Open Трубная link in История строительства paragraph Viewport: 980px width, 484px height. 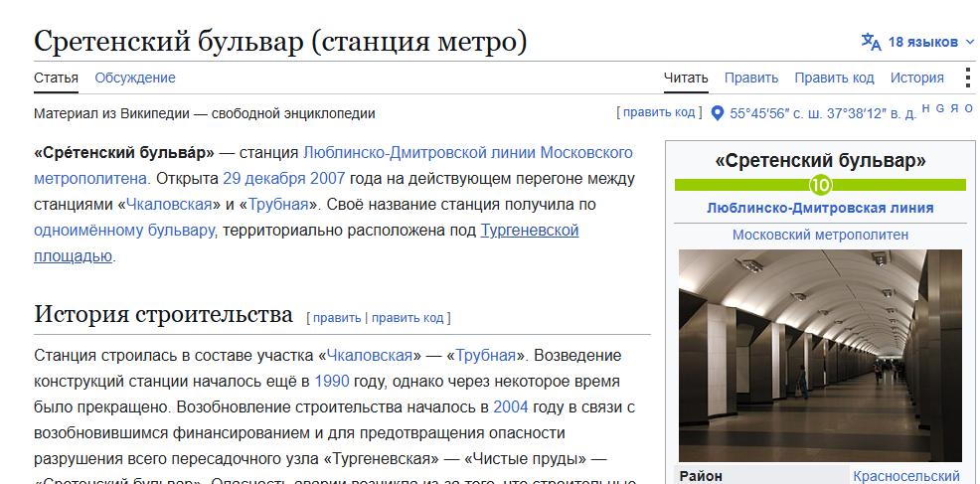(486, 356)
